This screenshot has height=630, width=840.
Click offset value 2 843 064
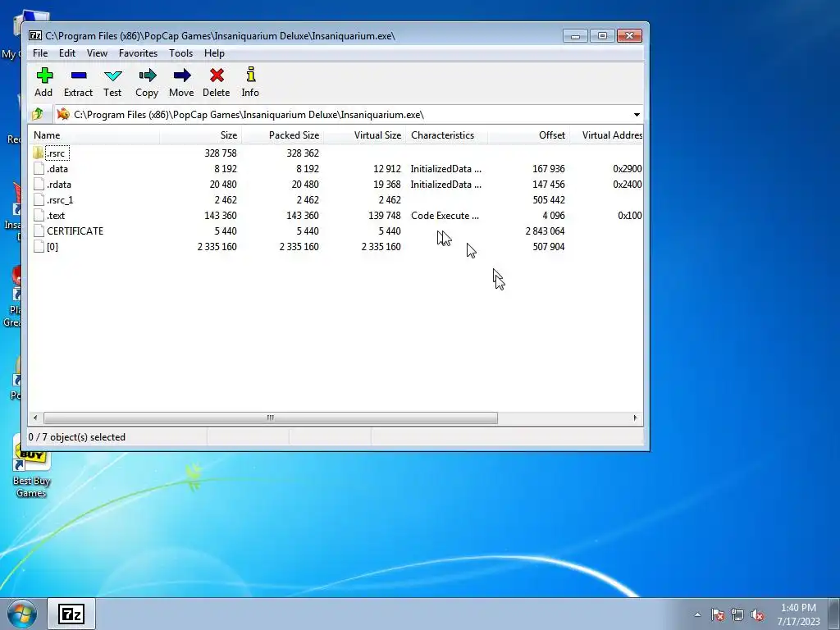tap(546, 231)
